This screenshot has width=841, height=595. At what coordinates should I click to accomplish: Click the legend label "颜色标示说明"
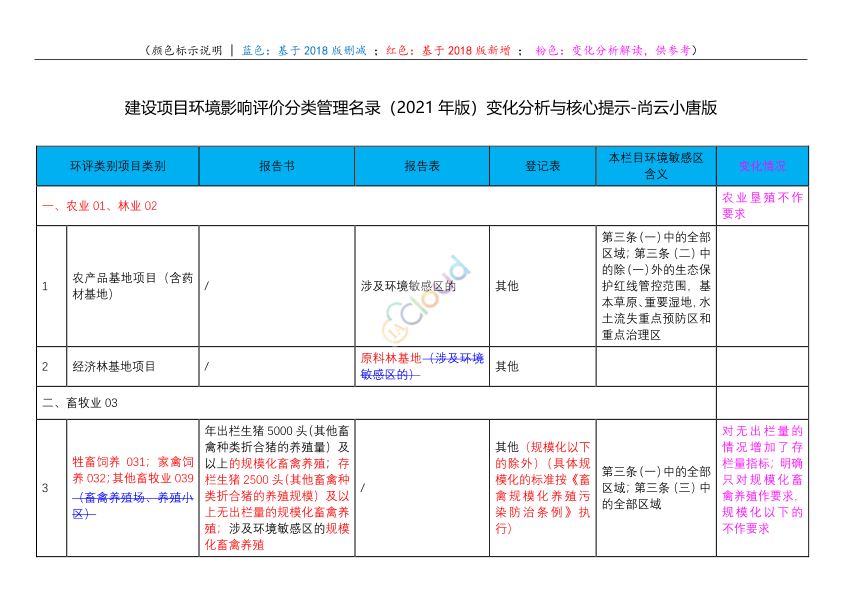[x=187, y=50]
